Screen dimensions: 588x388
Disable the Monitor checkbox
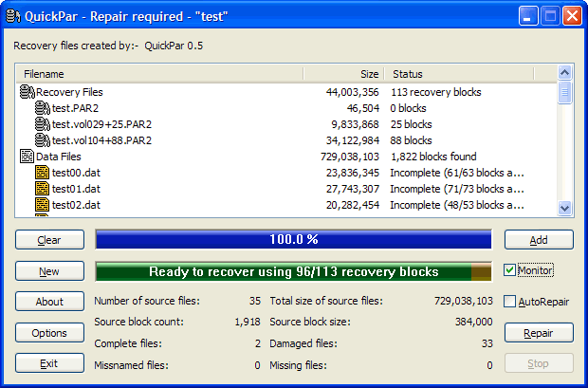[510, 270]
